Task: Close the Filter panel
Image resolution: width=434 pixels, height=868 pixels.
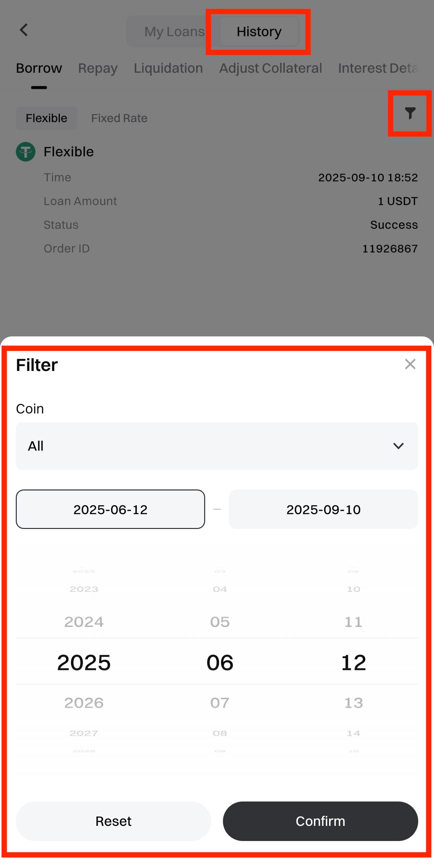Action: tap(410, 364)
